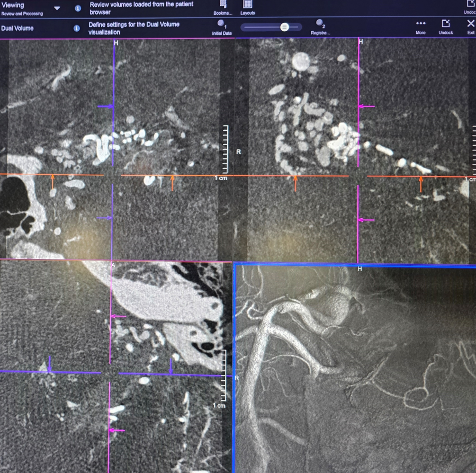Click the crosshair center in bottom-left view
The height and width of the screenshot is (473, 476).
[x=110, y=373]
